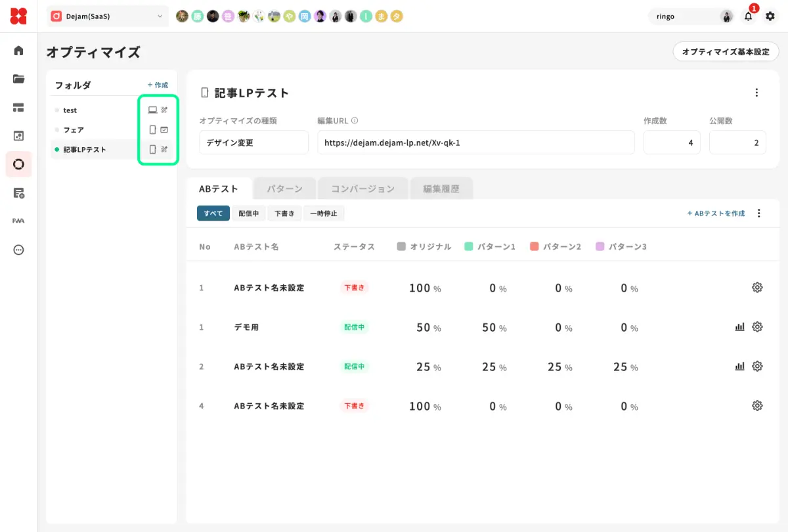Open the bar chart report for デモ用
Viewport: 788px width, 532px height.
click(x=739, y=326)
